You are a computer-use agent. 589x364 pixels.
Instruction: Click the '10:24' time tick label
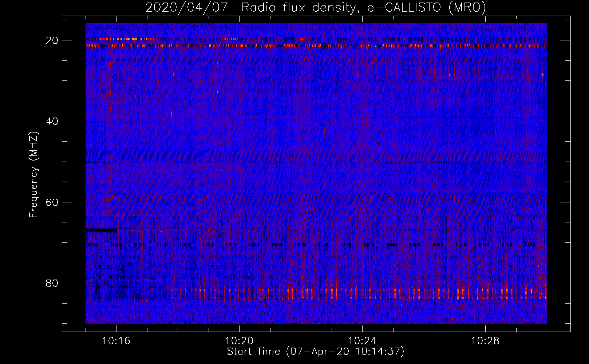(x=362, y=341)
